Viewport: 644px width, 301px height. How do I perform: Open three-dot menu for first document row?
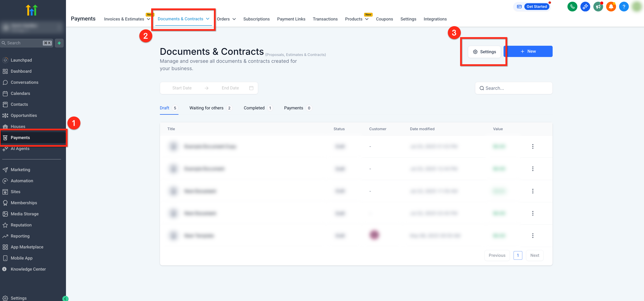(533, 146)
